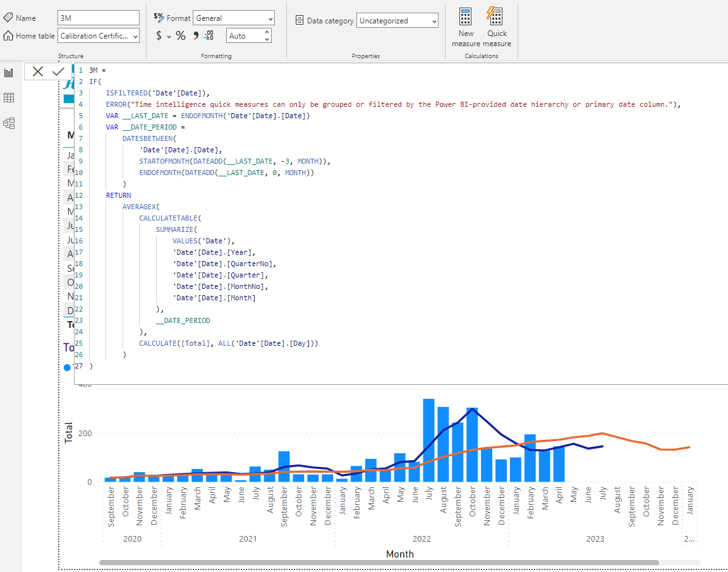The height and width of the screenshot is (572, 728).
Task: Click the Data category icon
Action: point(300,20)
